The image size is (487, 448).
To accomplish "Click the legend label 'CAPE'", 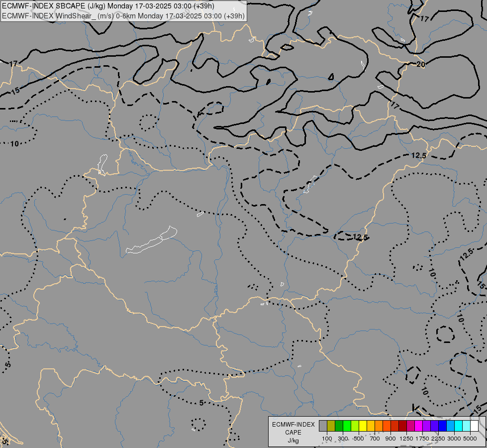I will coord(293,433).
